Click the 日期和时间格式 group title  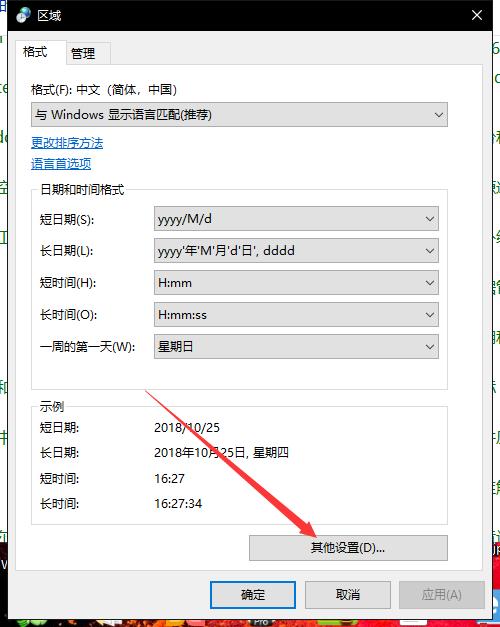pos(82,190)
